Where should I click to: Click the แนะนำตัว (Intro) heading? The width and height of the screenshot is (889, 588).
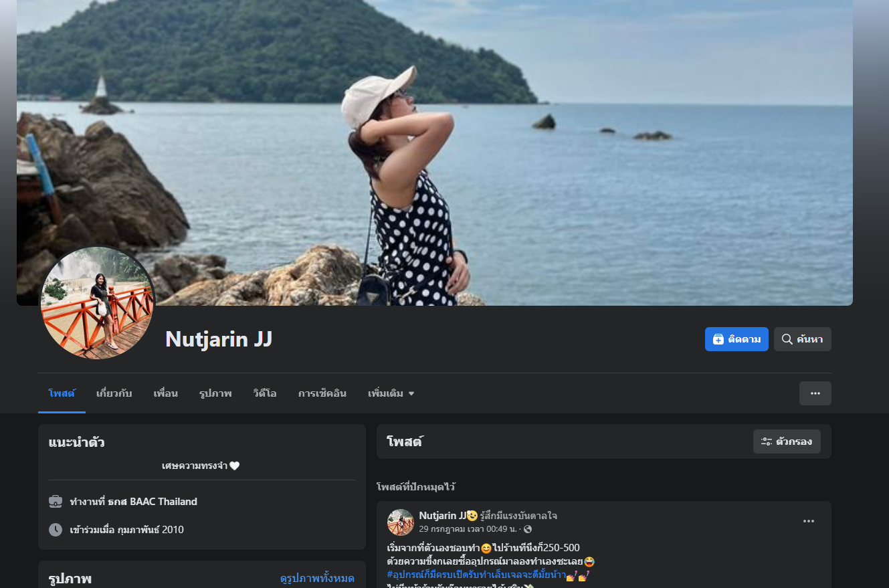point(77,442)
